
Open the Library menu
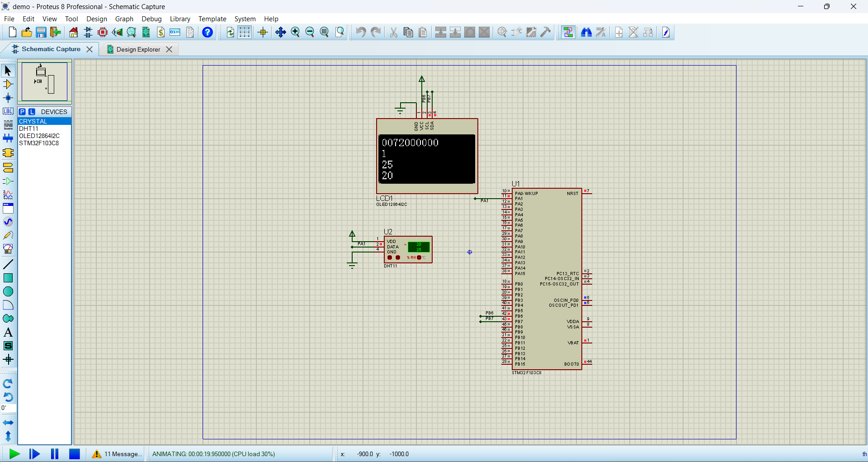click(x=180, y=19)
